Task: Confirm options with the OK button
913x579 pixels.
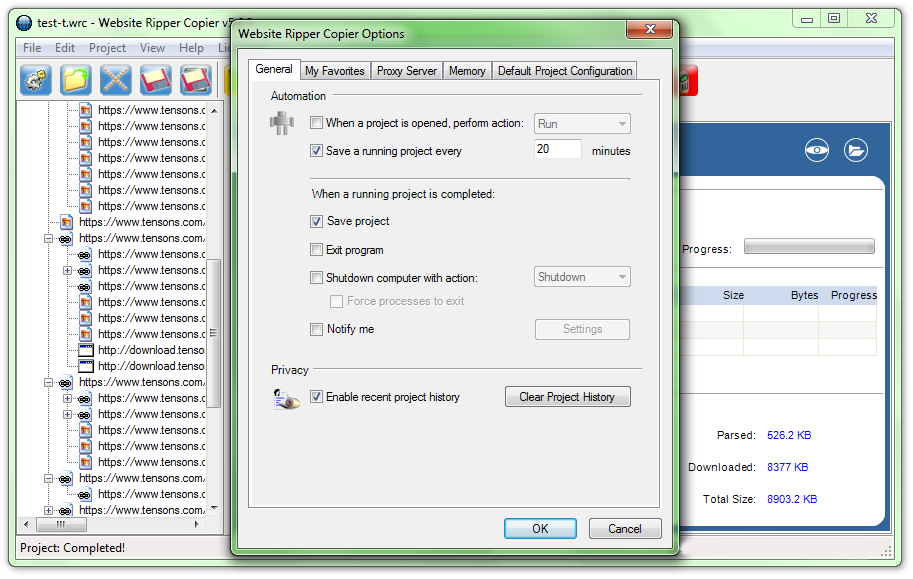Action: (x=540, y=529)
